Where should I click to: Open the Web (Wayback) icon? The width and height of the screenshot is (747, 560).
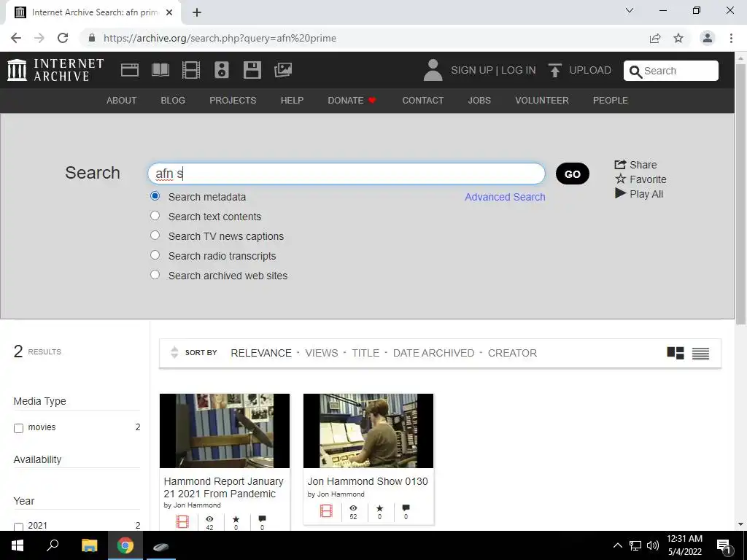coord(130,70)
